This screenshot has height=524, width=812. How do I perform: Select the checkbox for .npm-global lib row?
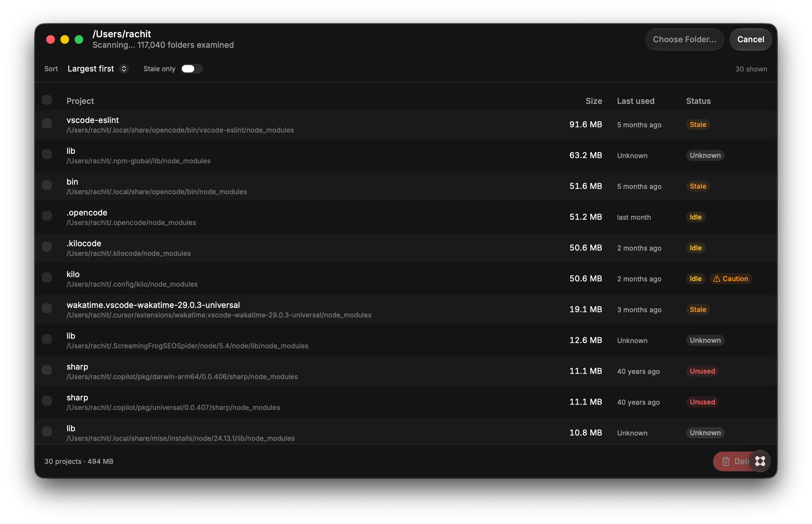(x=47, y=154)
